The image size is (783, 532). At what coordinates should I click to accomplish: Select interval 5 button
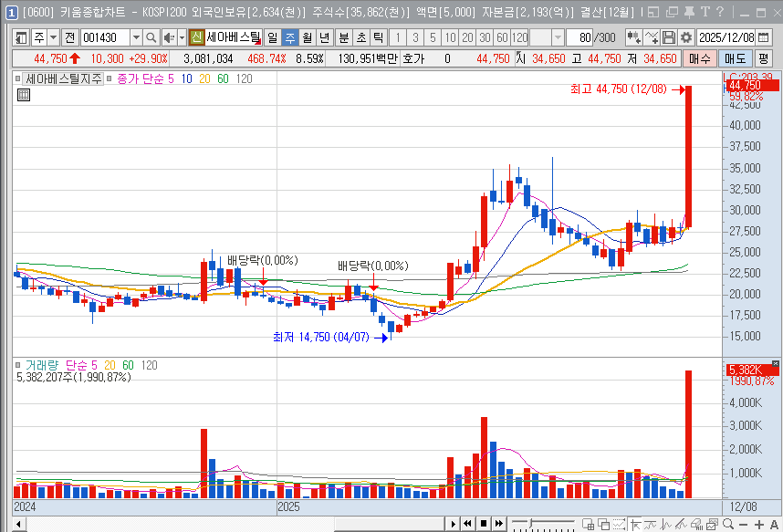click(433, 37)
